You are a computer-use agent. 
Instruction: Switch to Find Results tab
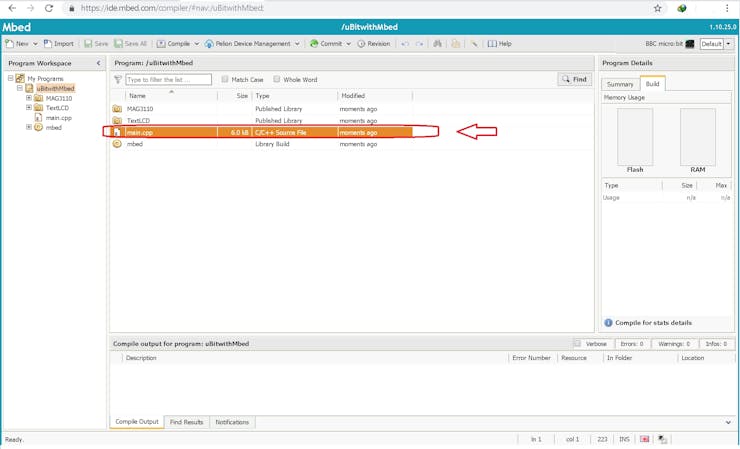tap(186, 422)
